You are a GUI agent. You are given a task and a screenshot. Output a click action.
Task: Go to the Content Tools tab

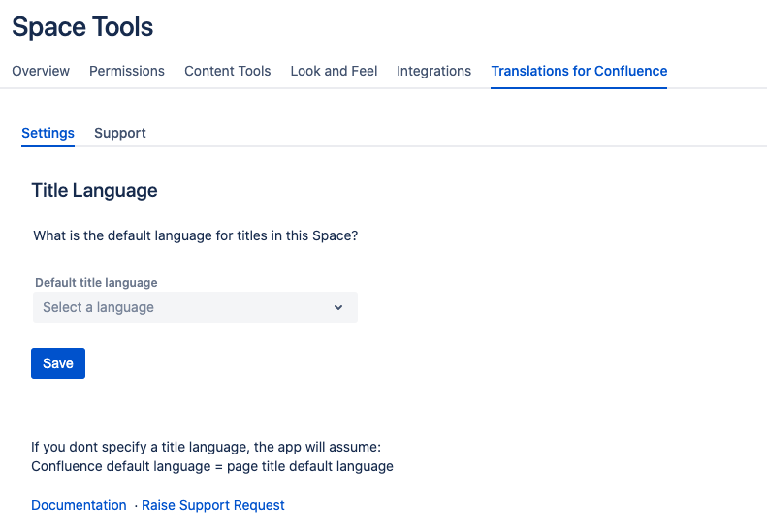228,71
